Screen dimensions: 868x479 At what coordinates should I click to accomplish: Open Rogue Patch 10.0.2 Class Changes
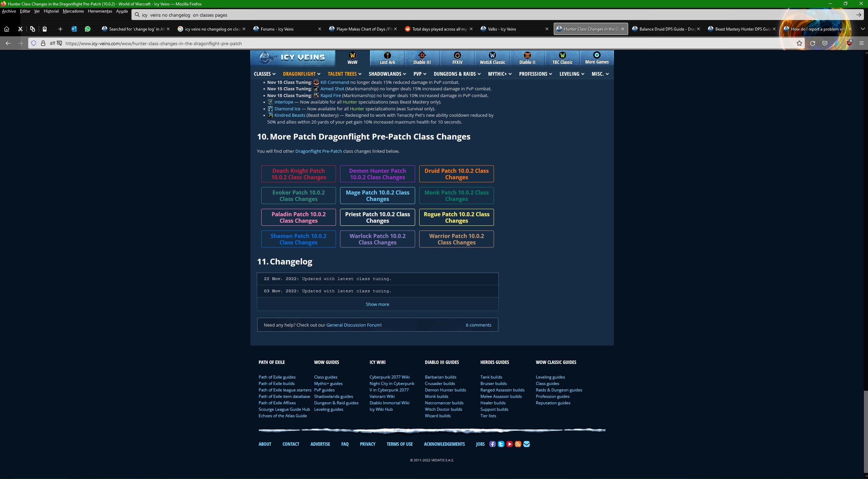pyautogui.click(x=456, y=217)
